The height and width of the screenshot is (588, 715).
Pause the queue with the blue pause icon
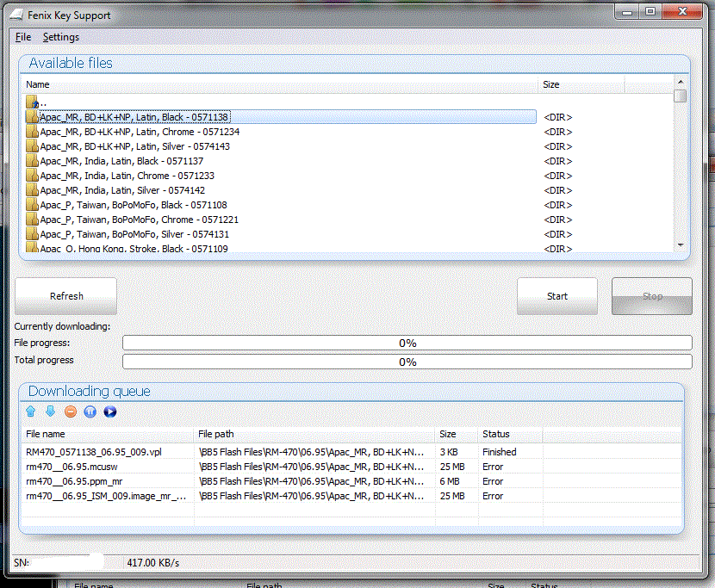90,412
